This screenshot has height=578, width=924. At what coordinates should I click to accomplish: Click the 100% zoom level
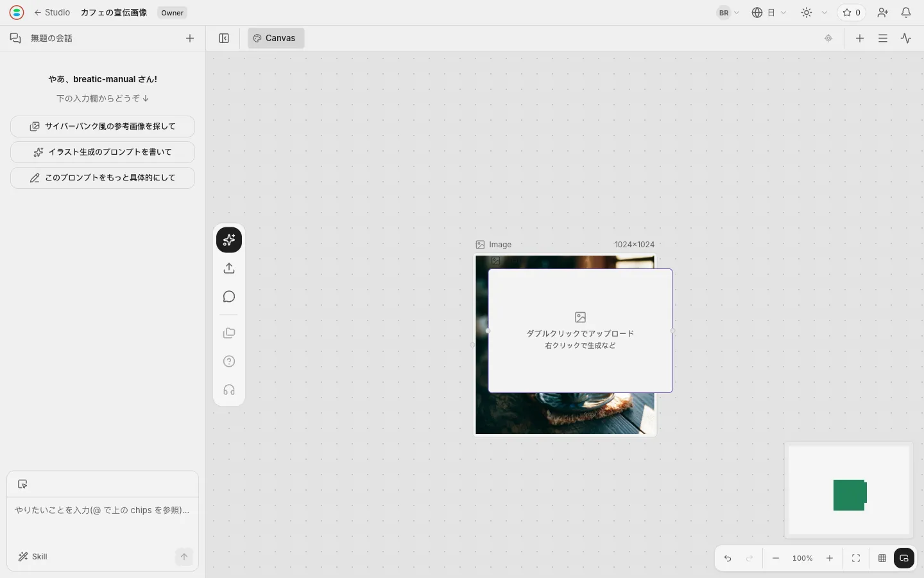click(802, 558)
